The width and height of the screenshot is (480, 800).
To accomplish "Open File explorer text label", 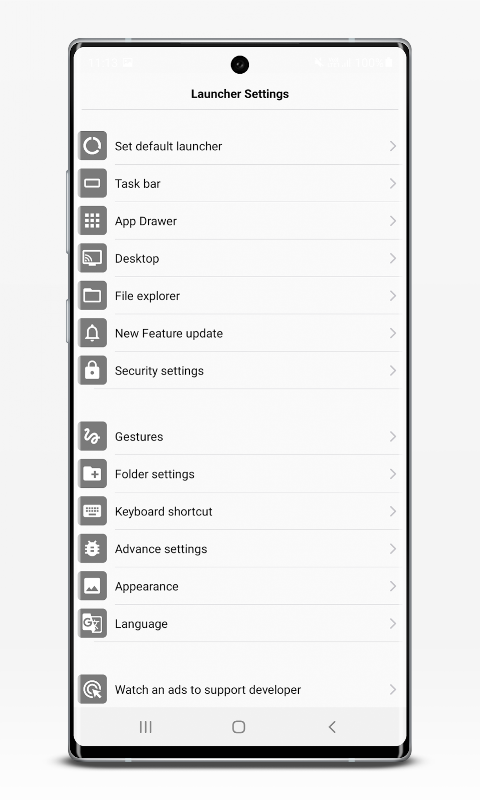I will point(147,296).
